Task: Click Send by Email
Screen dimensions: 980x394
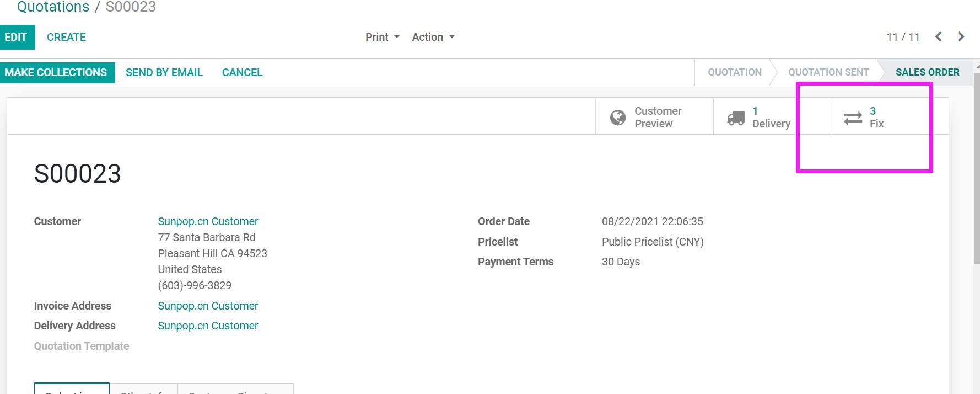Action: coord(164,72)
